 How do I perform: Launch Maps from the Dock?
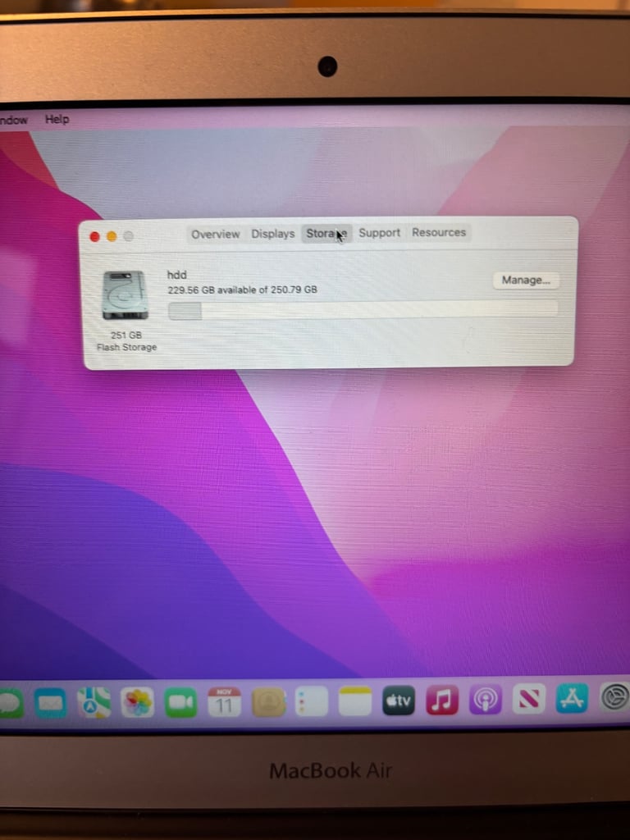click(94, 703)
